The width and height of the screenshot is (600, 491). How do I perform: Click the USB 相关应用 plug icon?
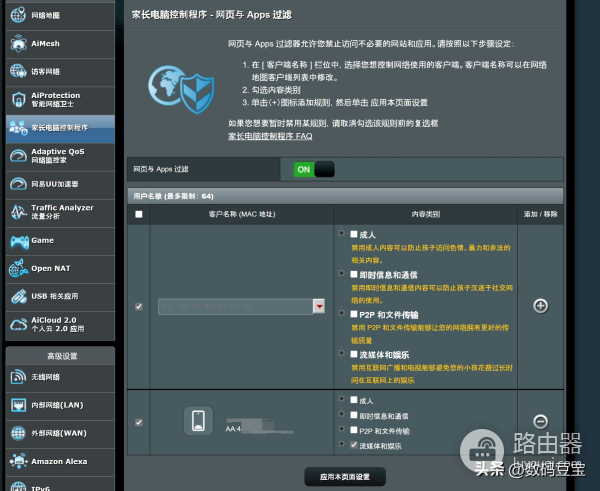[x=18, y=296]
